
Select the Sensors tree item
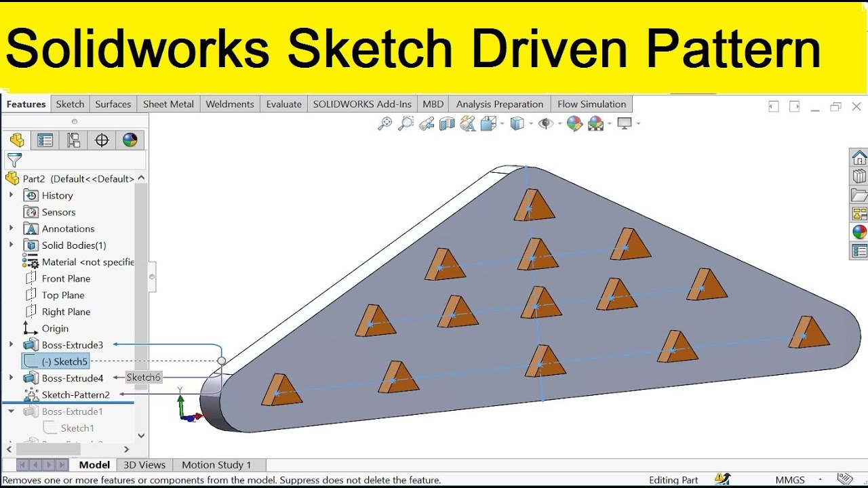click(50, 212)
